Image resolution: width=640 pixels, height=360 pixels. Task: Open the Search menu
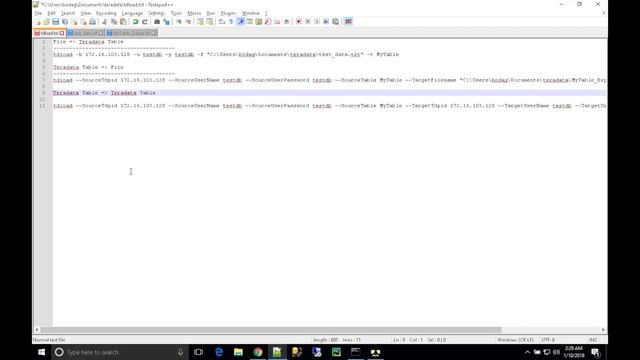[x=68, y=13]
